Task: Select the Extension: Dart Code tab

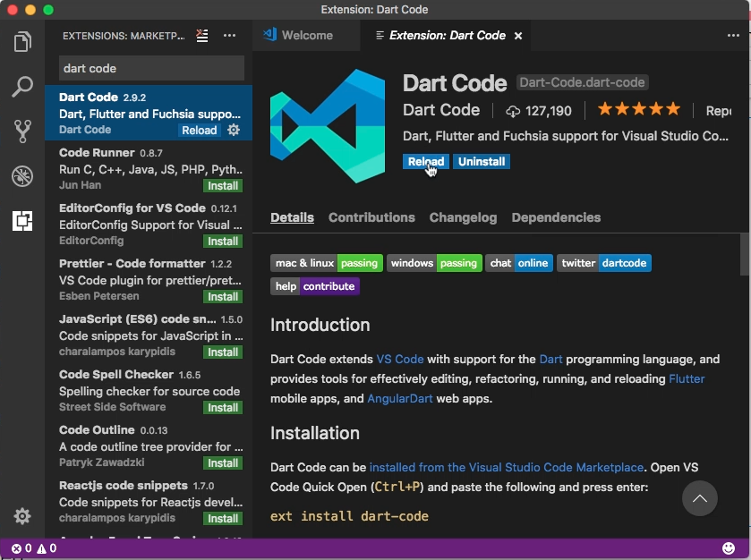Action: 447,36
